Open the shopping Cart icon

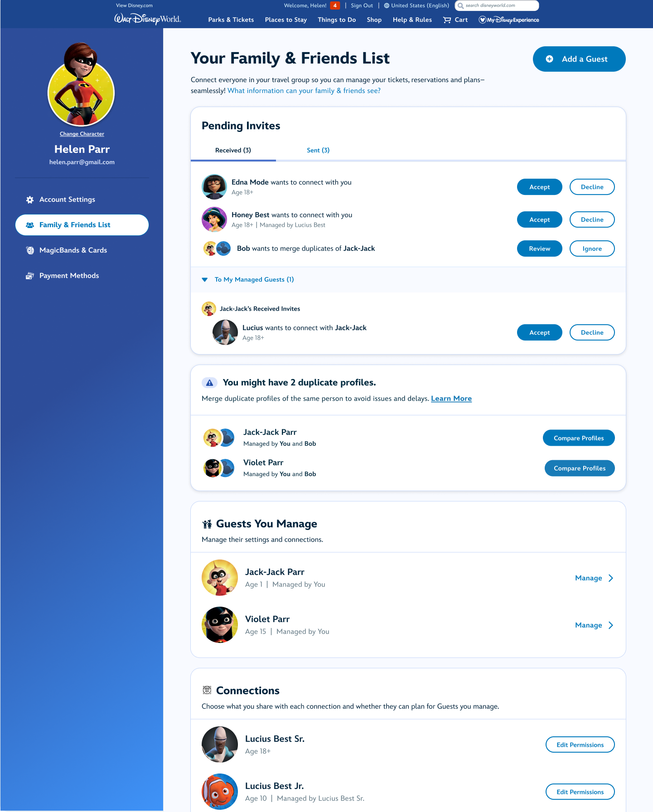point(447,20)
